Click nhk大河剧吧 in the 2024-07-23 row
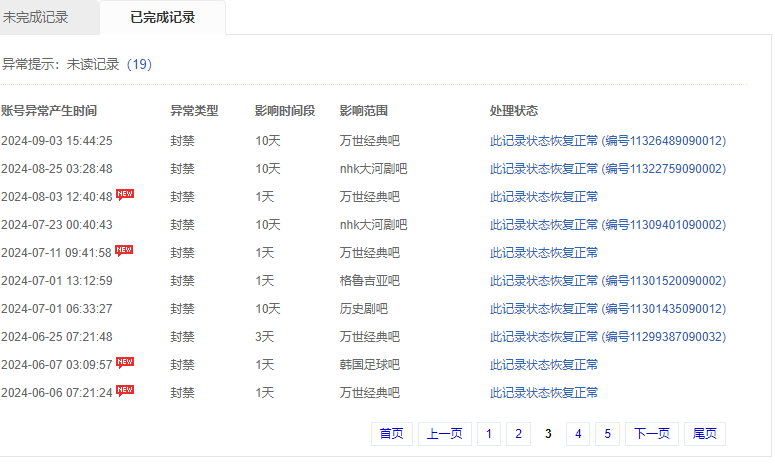775x469 pixels. [373, 225]
